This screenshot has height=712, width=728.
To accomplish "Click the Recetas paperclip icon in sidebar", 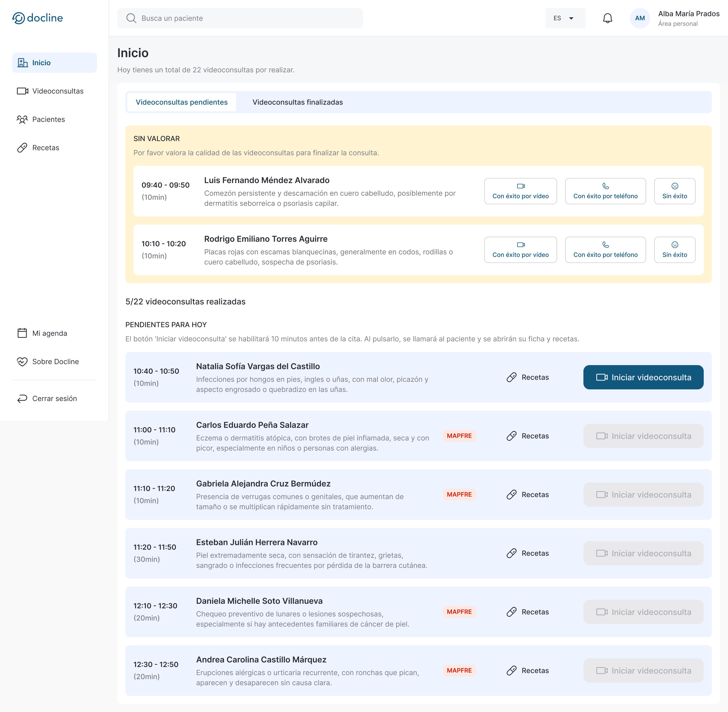I will pyautogui.click(x=22, y=147).
